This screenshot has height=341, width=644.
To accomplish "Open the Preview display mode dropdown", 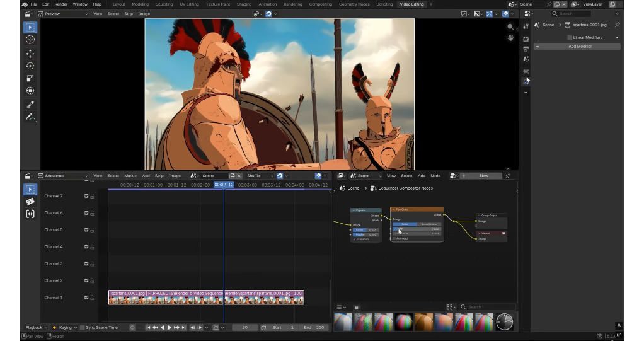I will point(61,14).
